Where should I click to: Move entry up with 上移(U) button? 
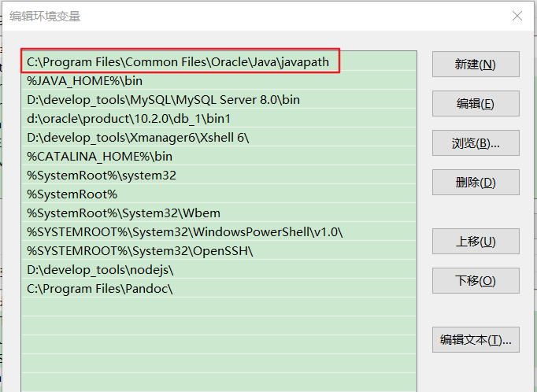click(x=475, y=242)
